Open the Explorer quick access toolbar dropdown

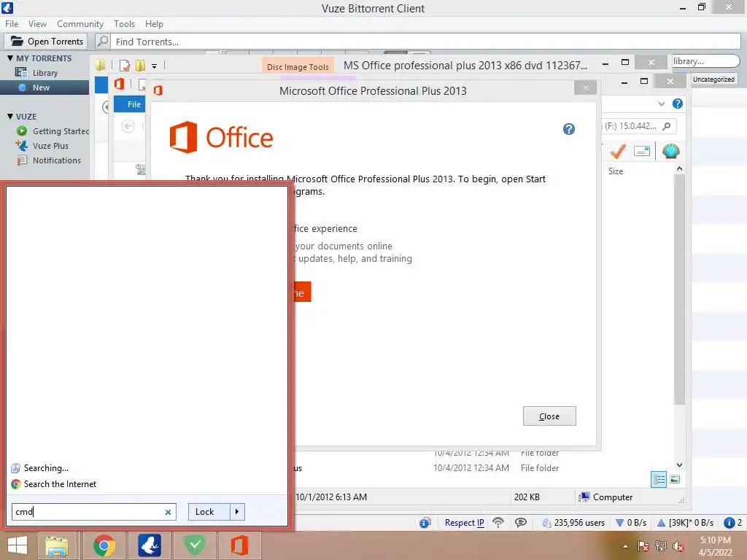tap(155, 66)
